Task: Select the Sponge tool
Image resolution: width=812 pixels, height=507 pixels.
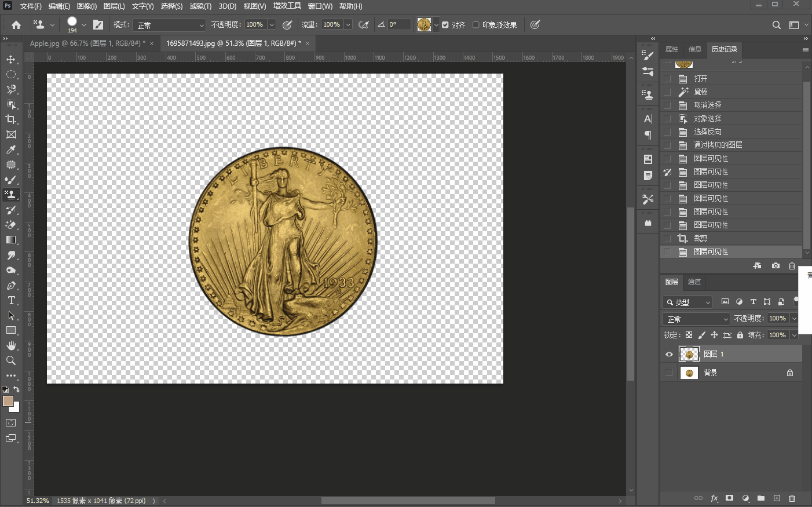Action: 11,270
